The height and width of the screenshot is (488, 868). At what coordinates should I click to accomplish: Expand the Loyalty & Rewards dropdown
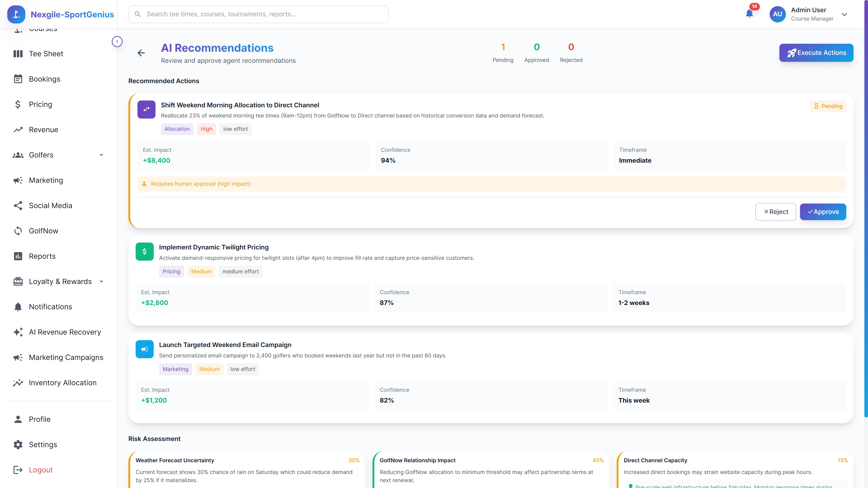(x=101, y=281)
